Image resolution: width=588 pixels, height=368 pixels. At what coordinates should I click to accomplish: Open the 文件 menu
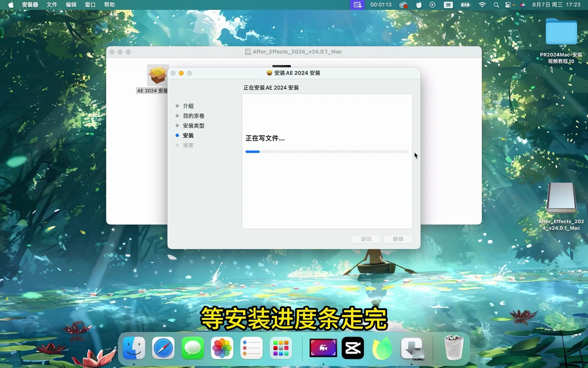(52, 5)
